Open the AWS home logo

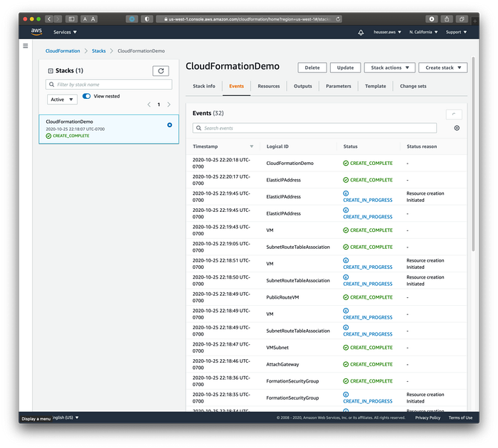click(36, 32)
